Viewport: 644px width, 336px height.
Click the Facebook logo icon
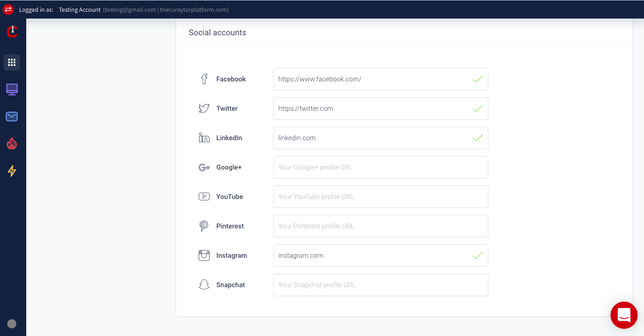pyautogui.click(x=204, y=79)
